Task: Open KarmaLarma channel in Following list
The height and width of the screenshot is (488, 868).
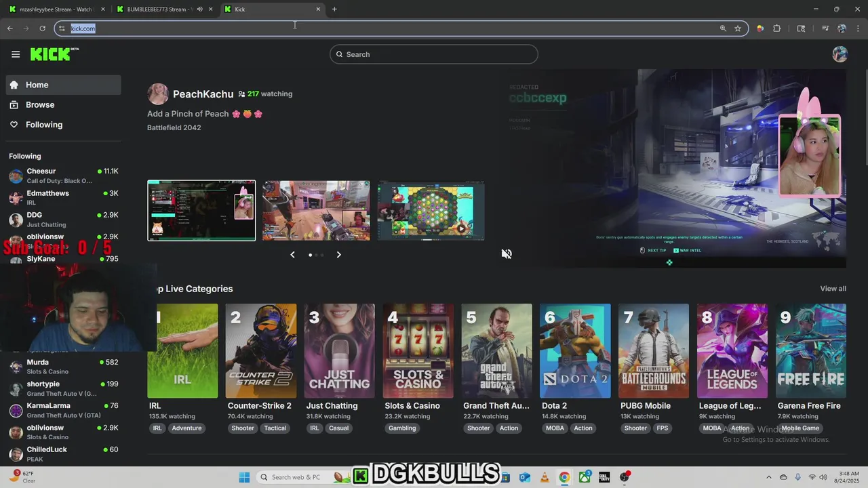Action: point(64,410)
